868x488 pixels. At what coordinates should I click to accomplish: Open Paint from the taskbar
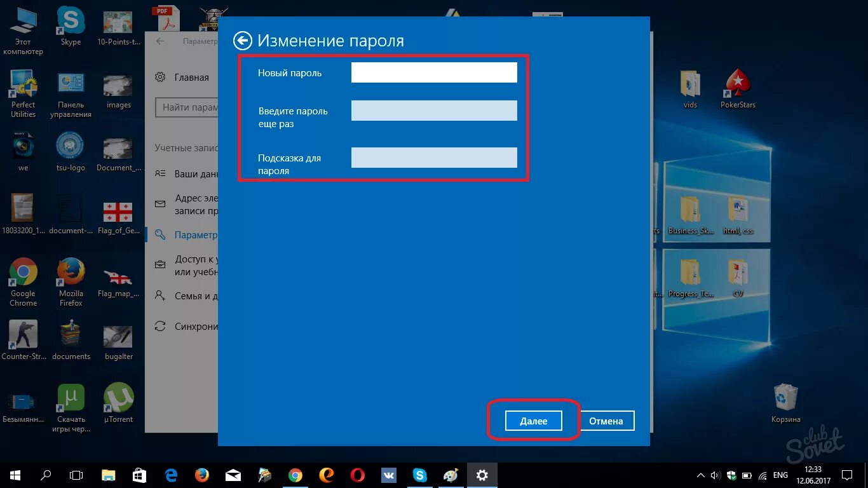coord(451,475)
